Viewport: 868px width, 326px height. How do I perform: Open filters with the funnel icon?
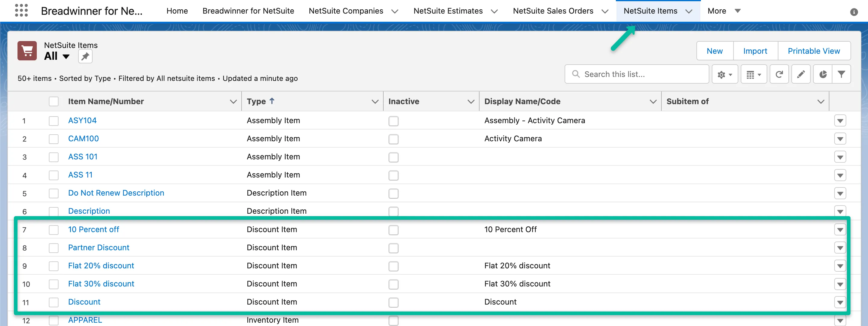point(841,74)
